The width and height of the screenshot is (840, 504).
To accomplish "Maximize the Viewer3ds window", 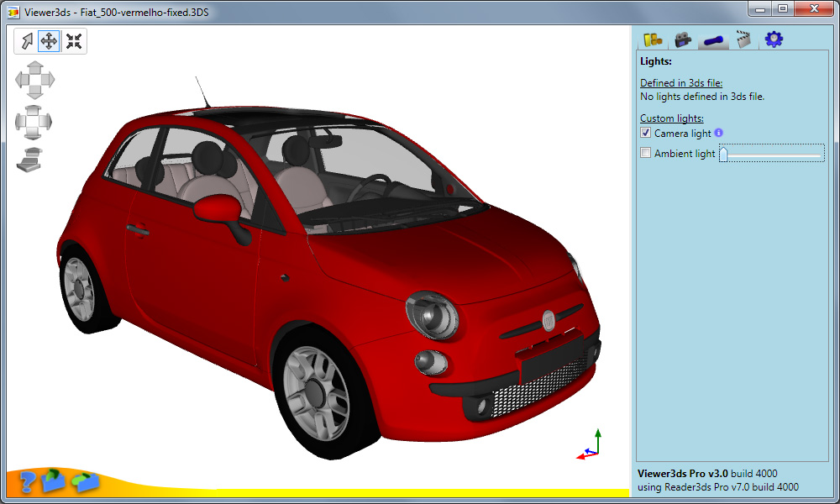I will (x=783, y=9).
